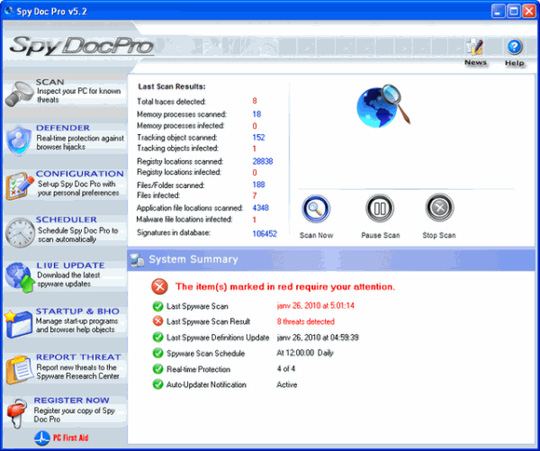Click the red X attention warning icon
The image size is (540, 451).
pyautogui.click(x=159, y=286)
